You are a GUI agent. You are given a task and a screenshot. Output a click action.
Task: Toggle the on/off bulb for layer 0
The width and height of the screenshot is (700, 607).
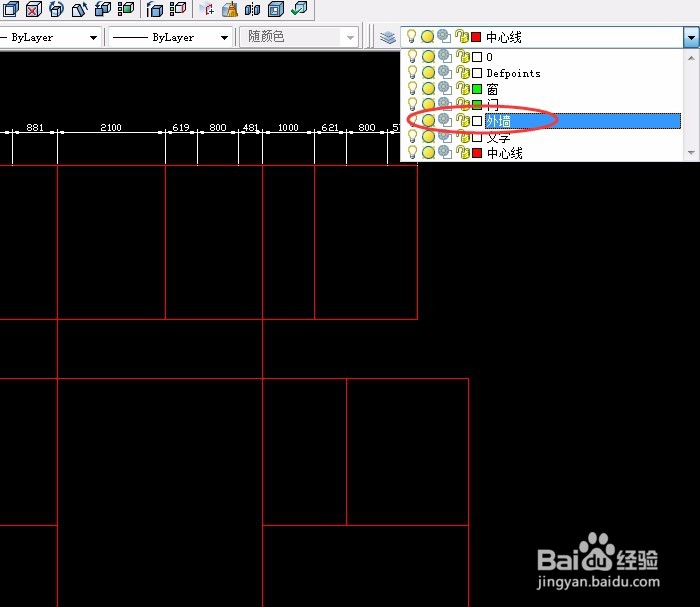[x=412, y=56]
